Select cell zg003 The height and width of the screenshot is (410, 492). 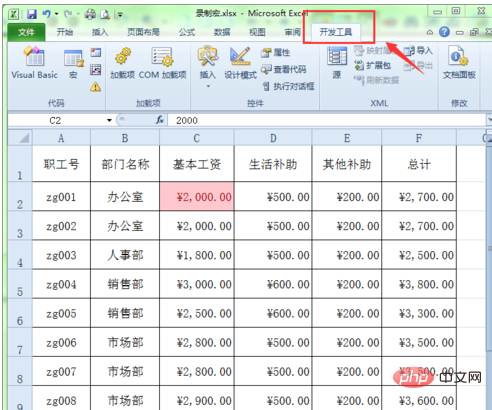pos(61,255)
